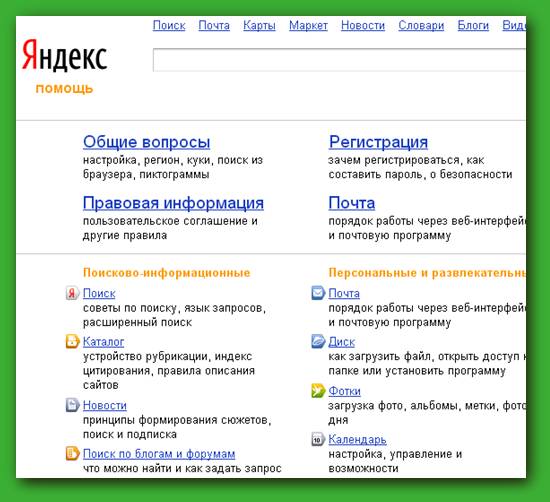Click the Новости page icon
550x502 pixels.
[72, 405]
